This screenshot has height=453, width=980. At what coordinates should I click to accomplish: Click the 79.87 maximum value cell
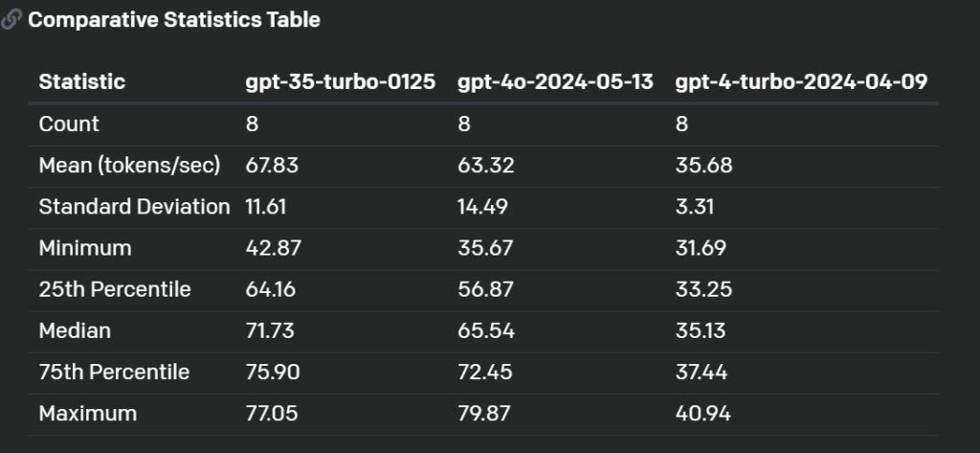486,414
